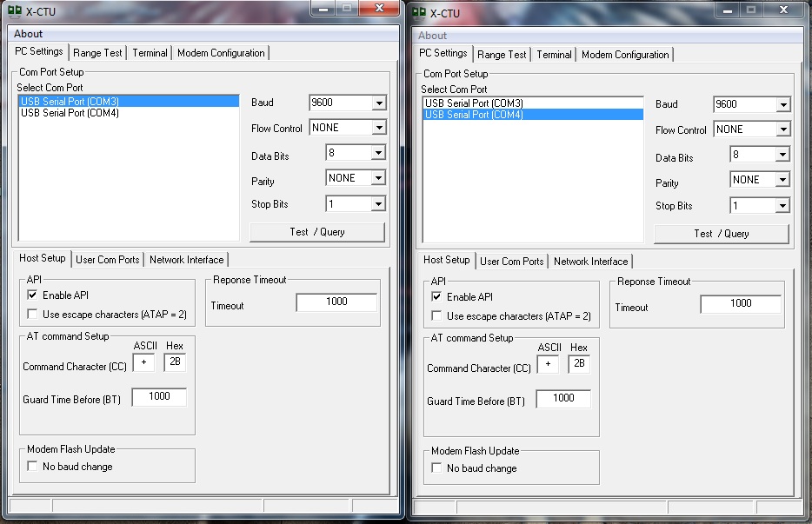
Task: Expand Flow Control dropdown in left window
Action: pos(379,128)
